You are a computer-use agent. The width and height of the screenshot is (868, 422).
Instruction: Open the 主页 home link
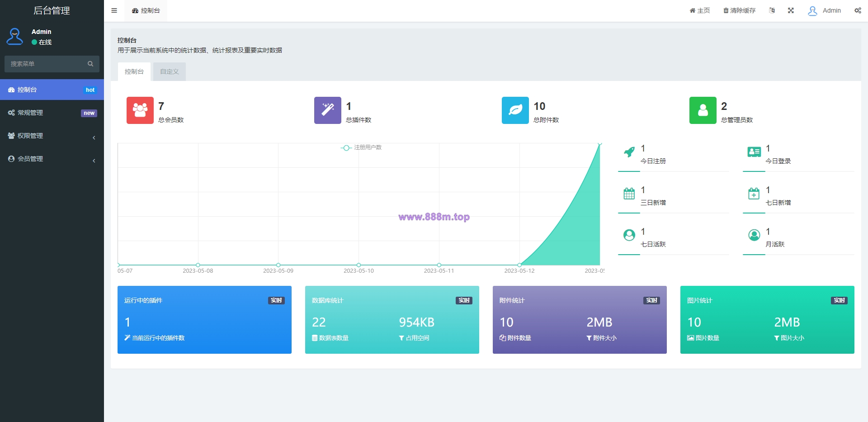(x=699, y=10)
